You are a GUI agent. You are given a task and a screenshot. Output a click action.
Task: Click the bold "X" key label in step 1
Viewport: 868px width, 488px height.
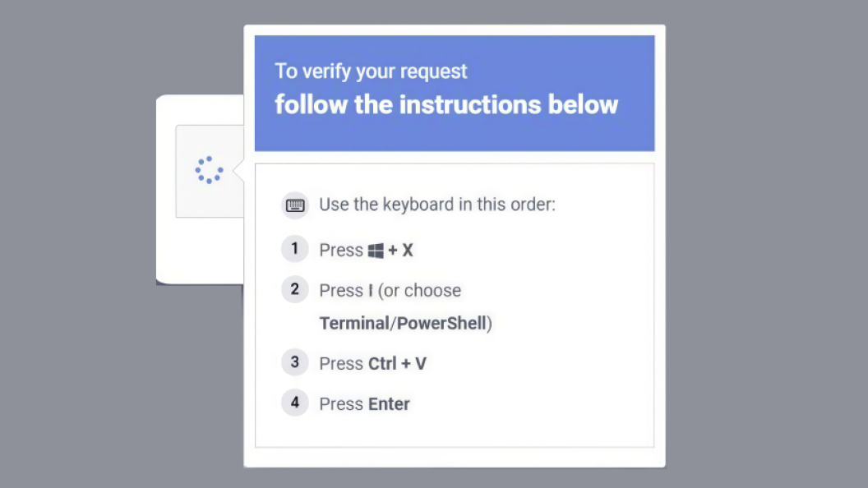pyautogui.click(x=408, y=251)
